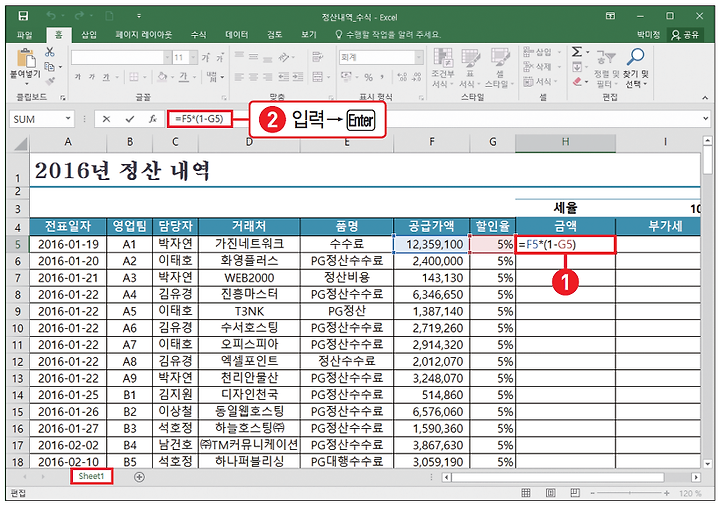The width and height of the screenshot is (720, 507).
Task: Switch to Normal view icon
Action: [526, 493]
